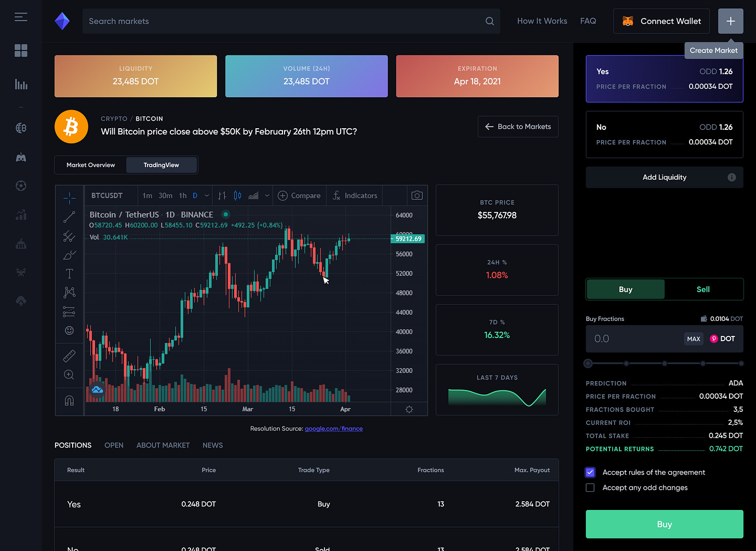Image resolution: width=756 pixels, height=551 pixels.
Task: Open the hamburger menu in the sidebar
Action: point(21,17)
